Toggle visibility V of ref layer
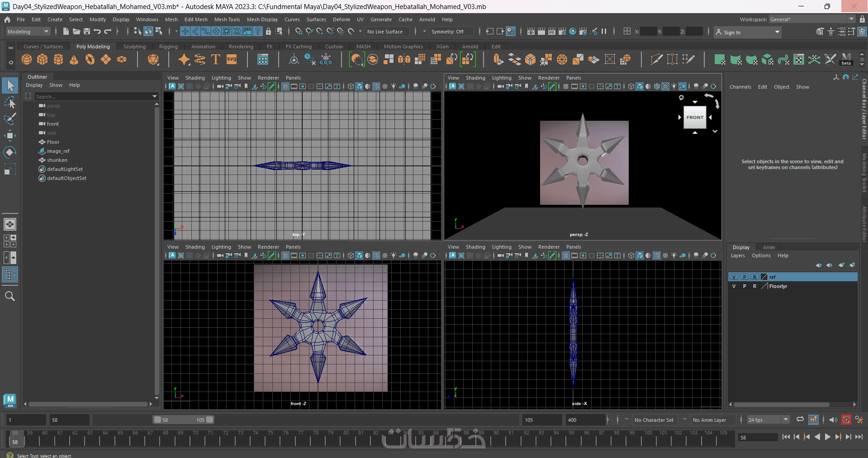This screenshot has width=868, height=458. click(x=734, y=277)
